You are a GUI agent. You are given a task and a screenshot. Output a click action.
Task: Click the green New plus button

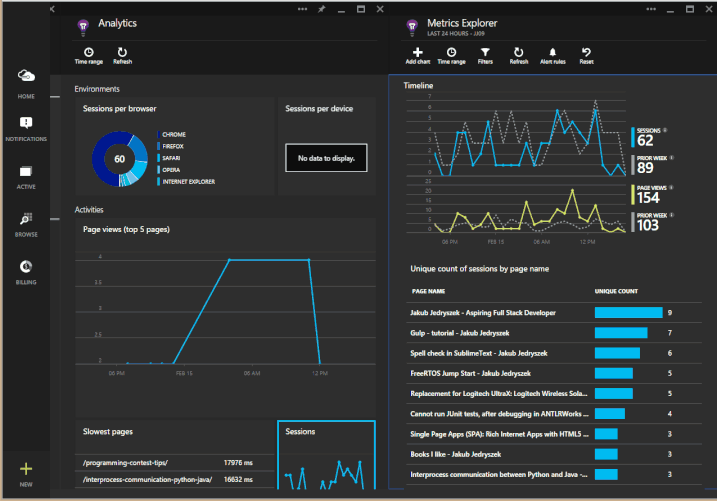coord(27,470)
